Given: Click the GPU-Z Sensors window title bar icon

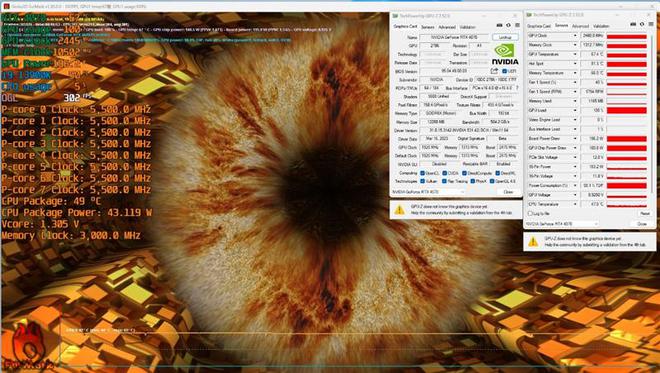Looking at the screenshot, I should (x=529, y=15).
